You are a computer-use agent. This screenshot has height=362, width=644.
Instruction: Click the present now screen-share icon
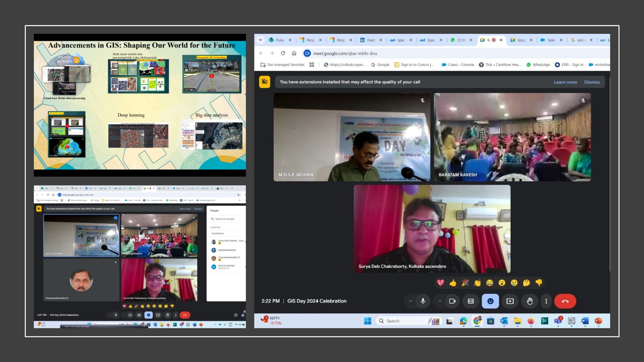pos(510,301)
